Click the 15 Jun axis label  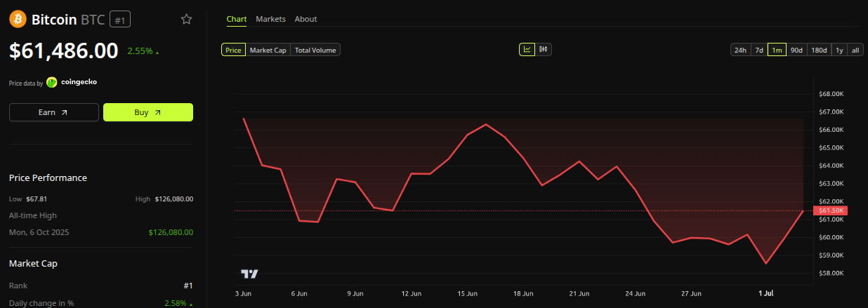467,293
